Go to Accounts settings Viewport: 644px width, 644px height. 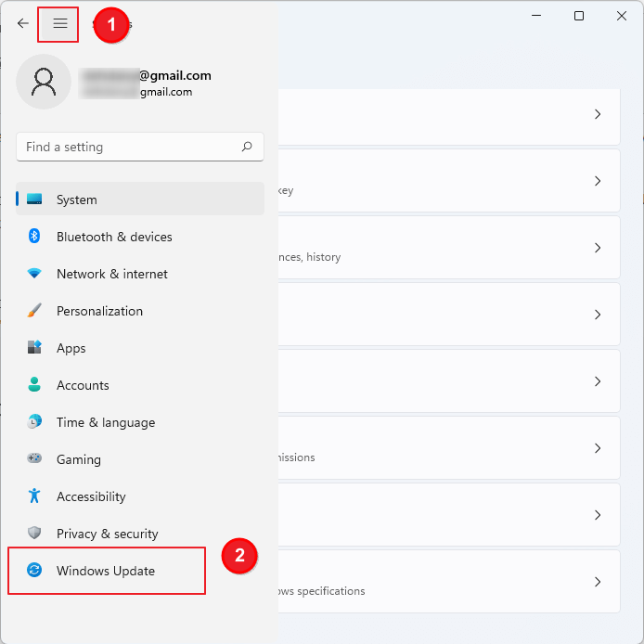click(83, 385)
